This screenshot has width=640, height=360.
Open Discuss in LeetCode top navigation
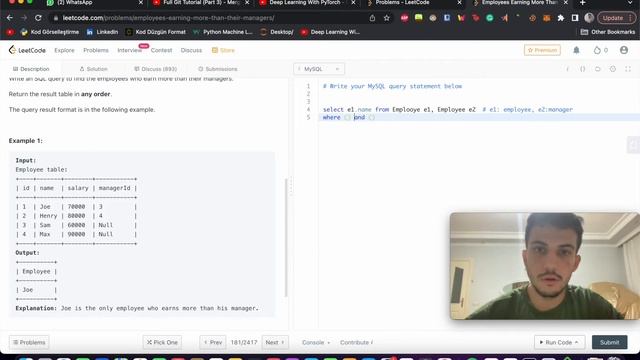191,50
